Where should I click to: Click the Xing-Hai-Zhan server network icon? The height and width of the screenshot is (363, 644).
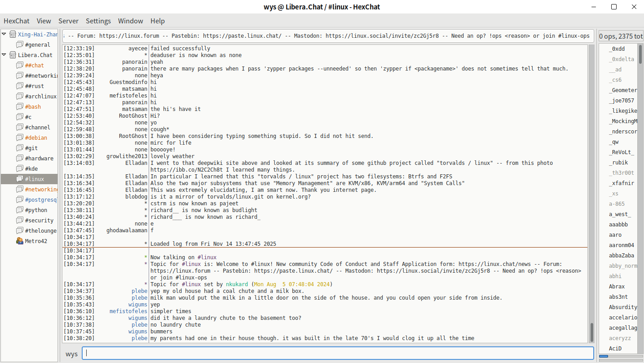pos(13,34)
